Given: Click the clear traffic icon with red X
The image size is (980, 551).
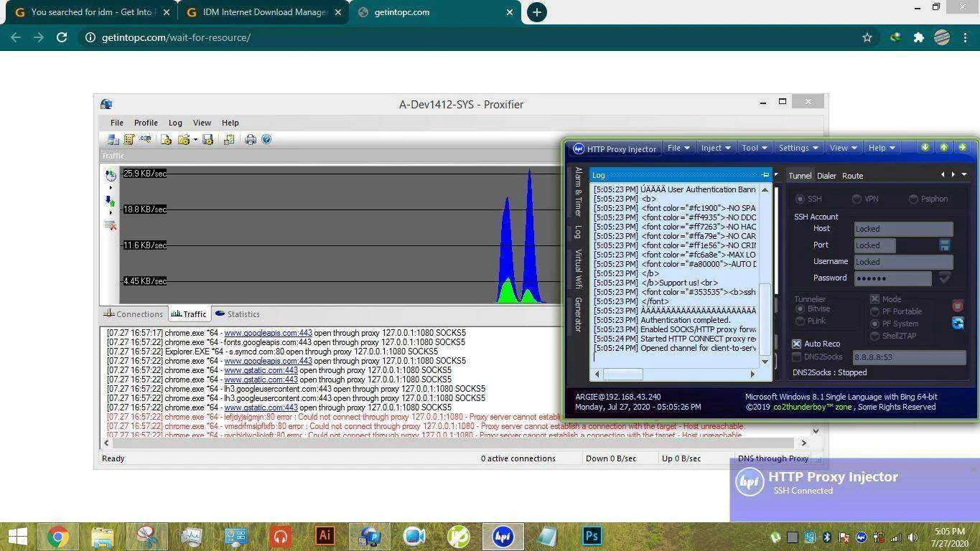Looking at the screenshot, I should pos(110,225).
